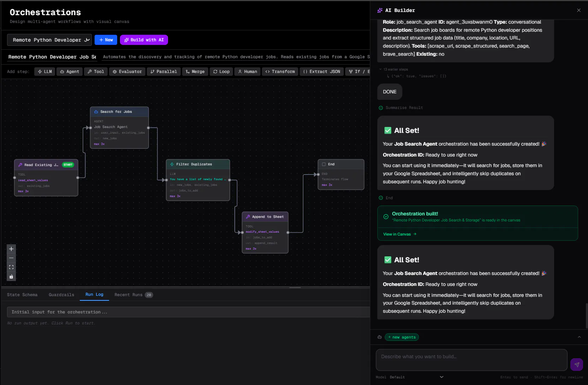The height and width of the screenshot is (385, 588).
Task: Select the Filter Duplicates node
Action: 198,180
